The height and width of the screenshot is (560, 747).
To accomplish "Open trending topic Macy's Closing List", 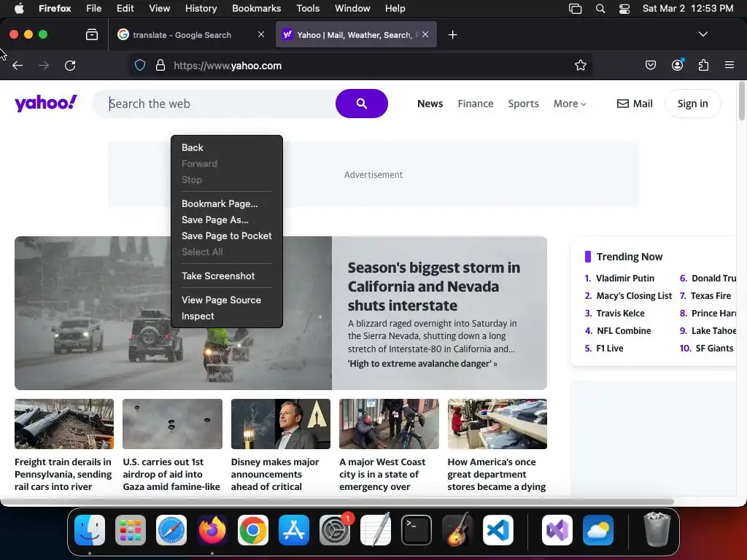I will (x=634, y=296).
